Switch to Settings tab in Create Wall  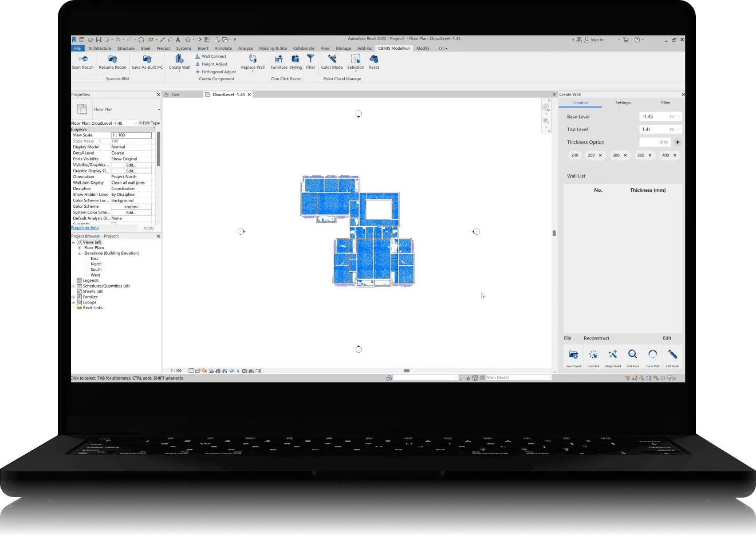click(x=623, y=103)
